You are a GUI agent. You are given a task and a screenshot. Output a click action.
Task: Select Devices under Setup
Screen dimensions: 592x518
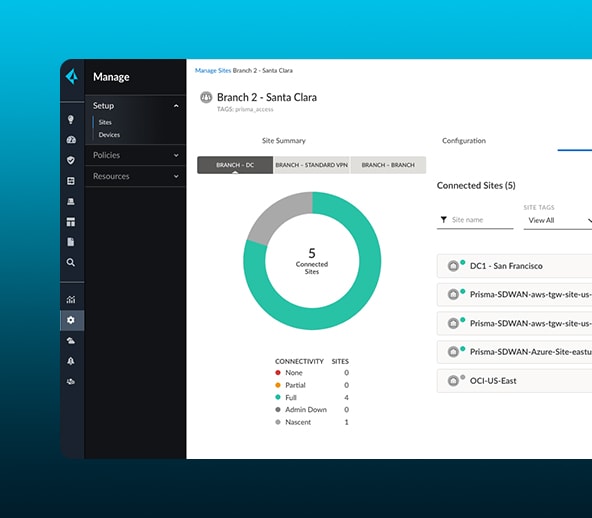[109, 135]
